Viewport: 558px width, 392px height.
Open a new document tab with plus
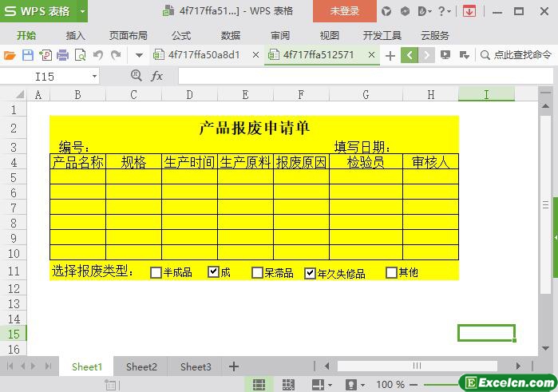[x=390, y=56]
